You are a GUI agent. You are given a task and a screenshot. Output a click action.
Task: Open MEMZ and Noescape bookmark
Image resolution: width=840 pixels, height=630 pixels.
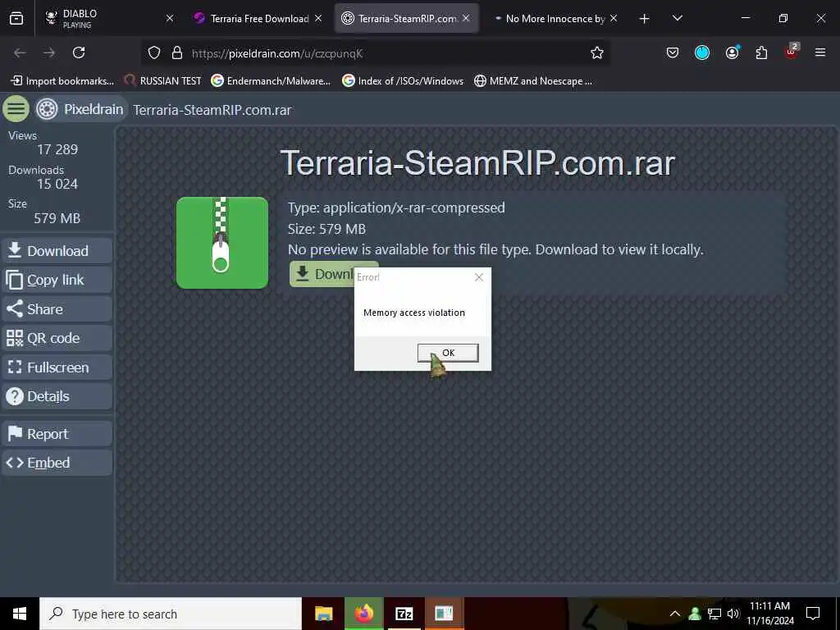[533, 81]
